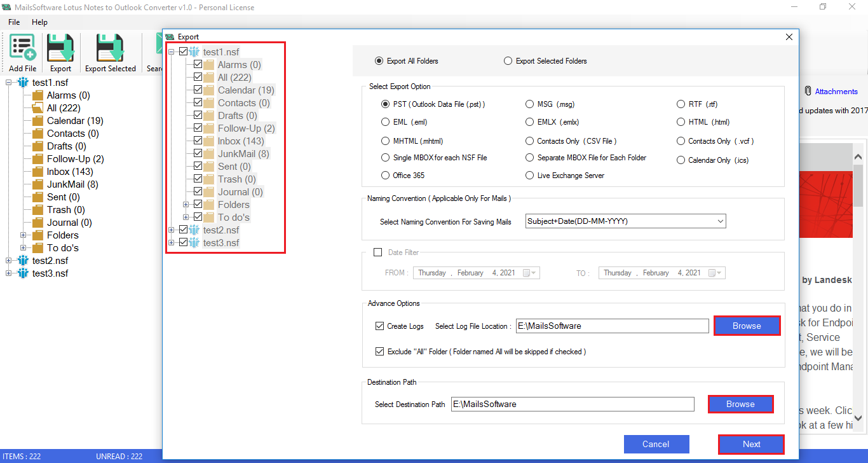The height and width of the screenshot is (463, 868).
Task: Click test1.nsf database icon in Export tree
Action: click(194, 52)
